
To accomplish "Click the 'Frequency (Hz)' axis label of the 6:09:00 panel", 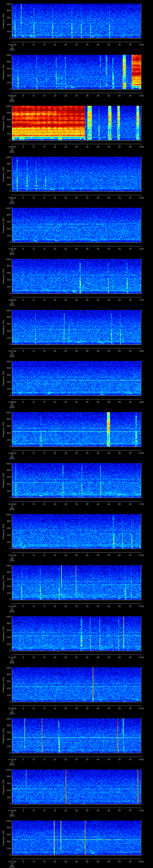I will (4, 429).
